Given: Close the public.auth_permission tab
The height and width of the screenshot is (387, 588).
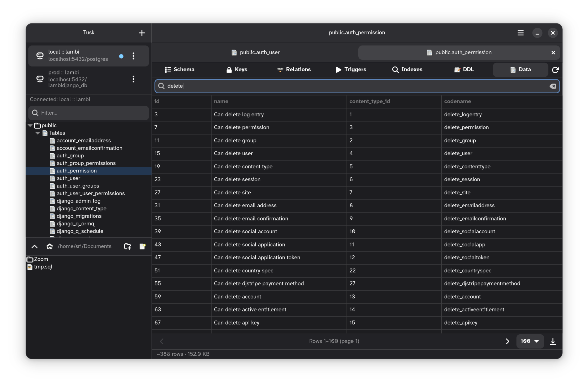Looking at the screenshot, I should [x=553, y=52].
